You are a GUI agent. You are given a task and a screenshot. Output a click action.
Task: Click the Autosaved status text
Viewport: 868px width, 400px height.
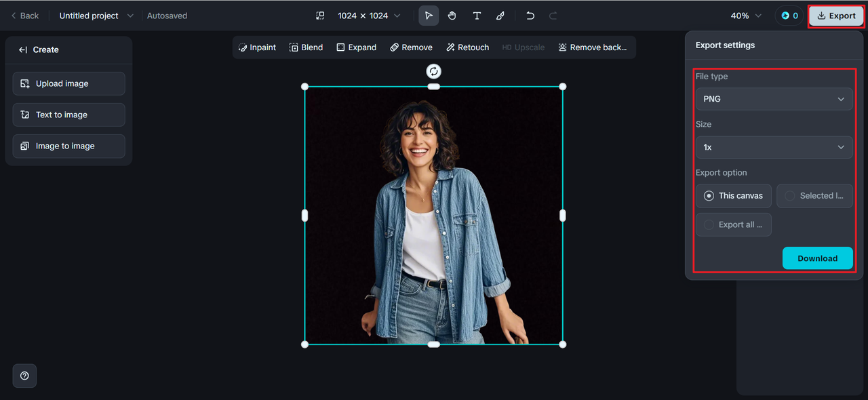pos(167,16)
